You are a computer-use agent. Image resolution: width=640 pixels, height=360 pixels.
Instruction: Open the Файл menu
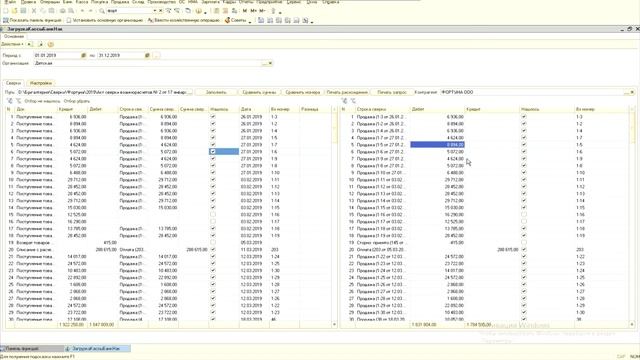click(10, 2)
